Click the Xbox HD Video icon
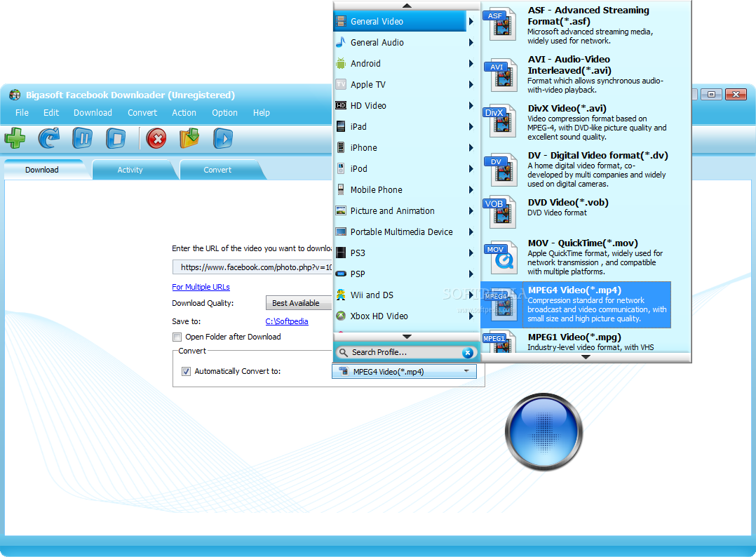This screenshot has width=756, height=557. 341,316
